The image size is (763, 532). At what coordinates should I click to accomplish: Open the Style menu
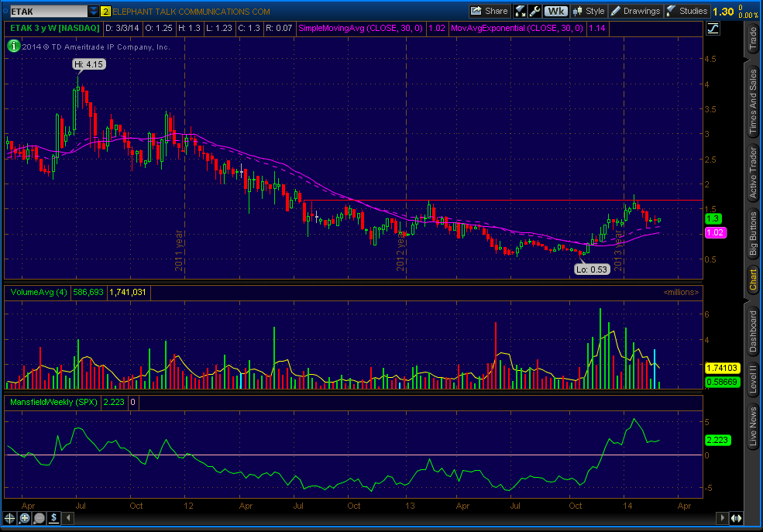click(x=588, y=11)
